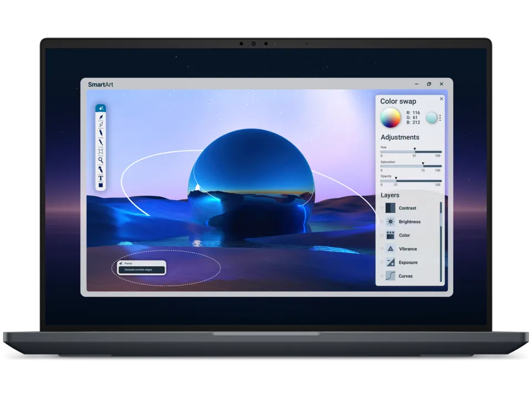532x399 pixels.
Task: Click the Opacity value 21
Action: tap(396, 185)
